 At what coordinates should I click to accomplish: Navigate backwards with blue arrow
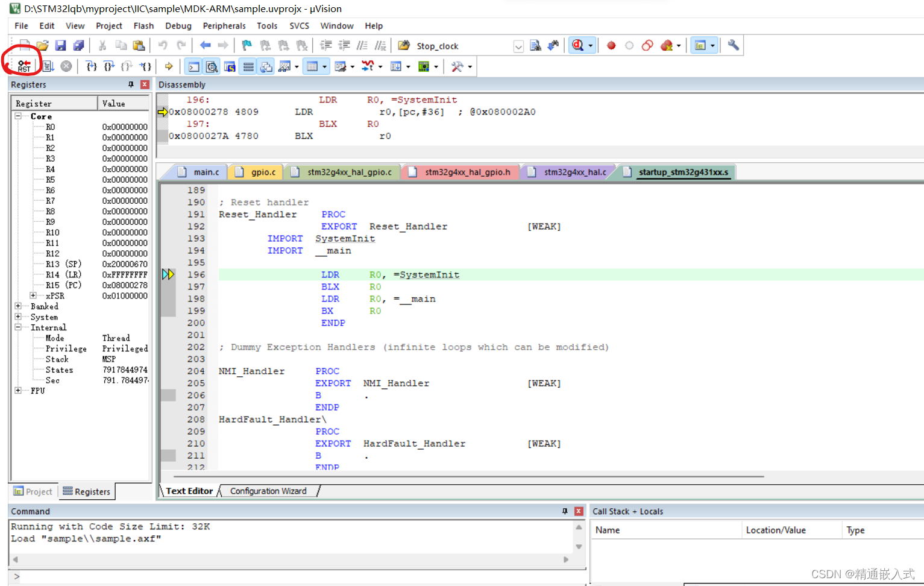[205, 45]
